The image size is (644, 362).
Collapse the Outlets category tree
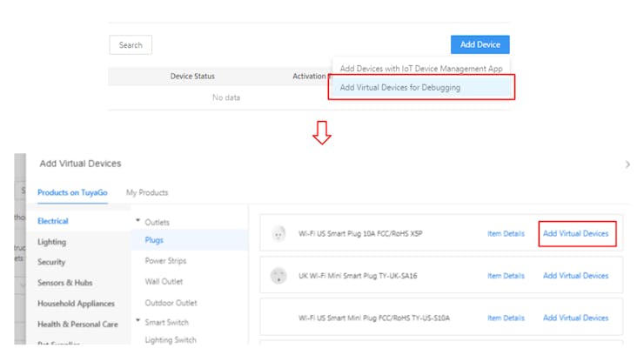[x=138, y=222]
